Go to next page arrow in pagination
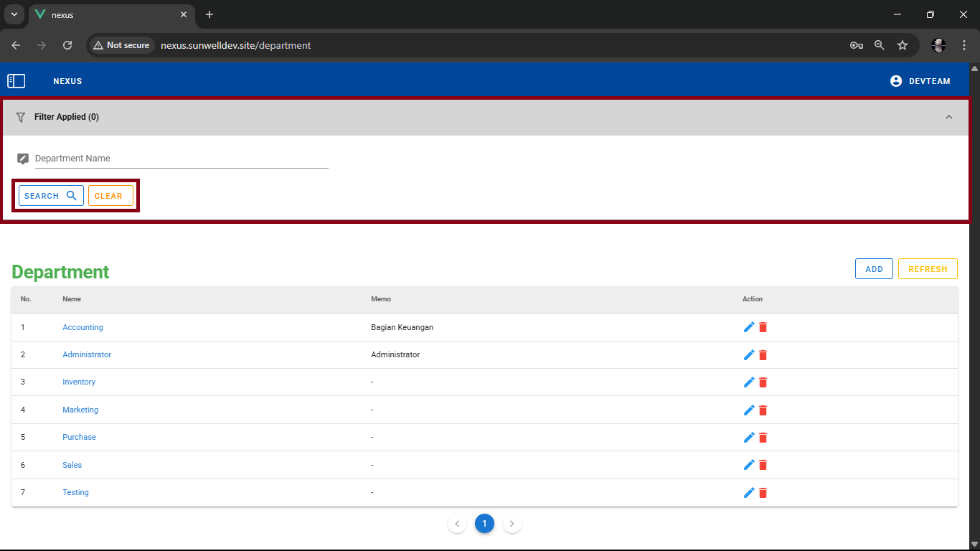980x551 pixels. click(512, 524)
